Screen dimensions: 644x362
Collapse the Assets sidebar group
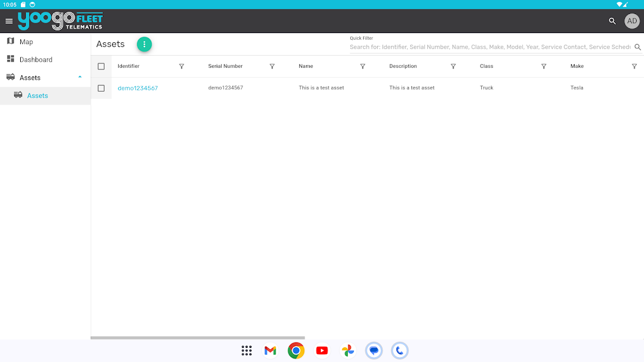click(x=80, y=77)
